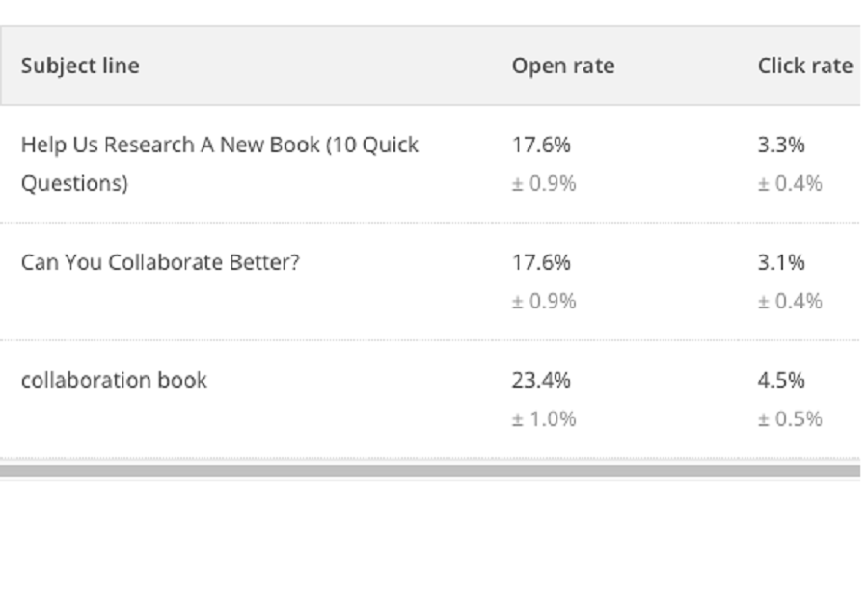Select the collaboration book subject line
Viewport: 868px width, 590px height.
pos(114,380)
